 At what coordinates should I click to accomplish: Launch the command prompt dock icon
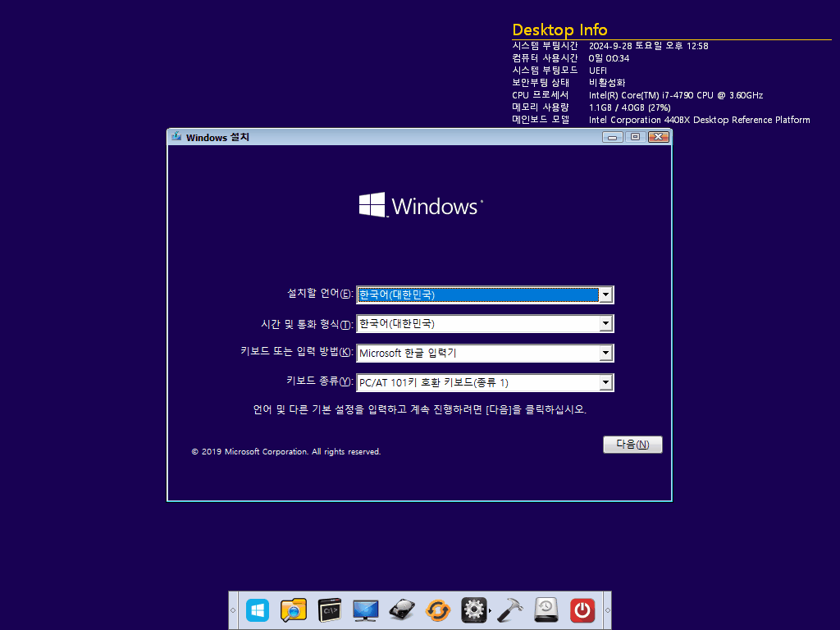330,610
